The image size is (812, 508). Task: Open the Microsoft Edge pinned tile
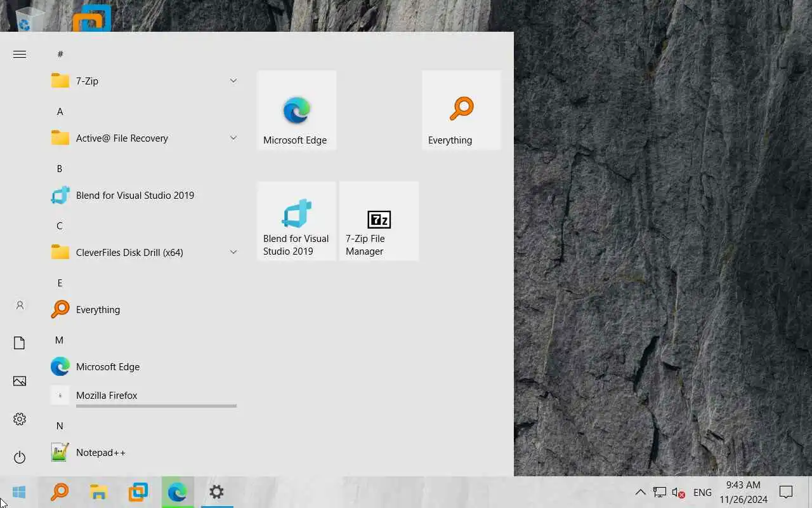pos(296,110)
